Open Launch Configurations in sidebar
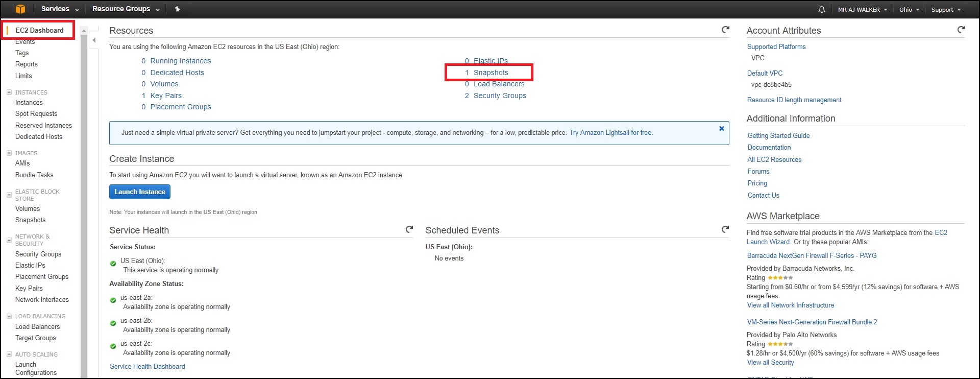980x379 pixels. tap(36, 369)
